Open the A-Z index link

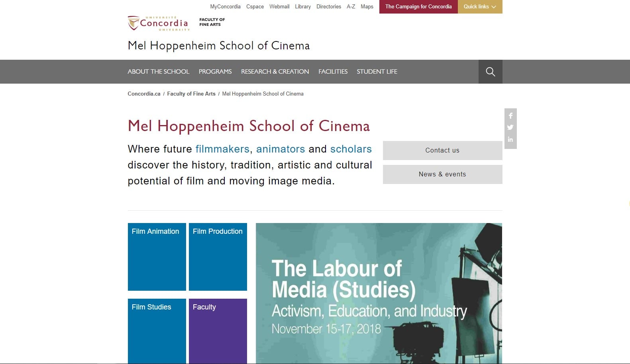click(351, 7)
